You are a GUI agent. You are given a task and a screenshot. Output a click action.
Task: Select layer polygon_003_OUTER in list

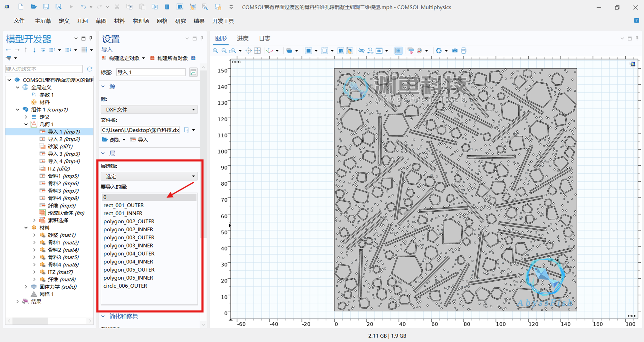(129, 237)
